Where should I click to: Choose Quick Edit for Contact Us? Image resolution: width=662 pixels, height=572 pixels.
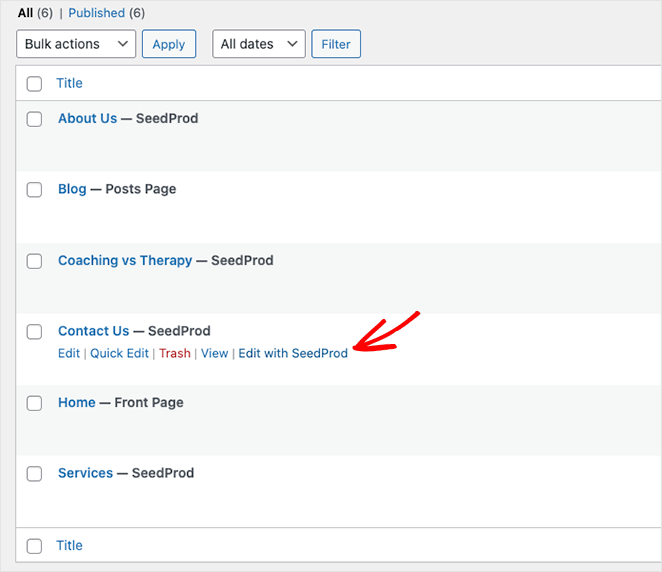click(x=119, y=353)
